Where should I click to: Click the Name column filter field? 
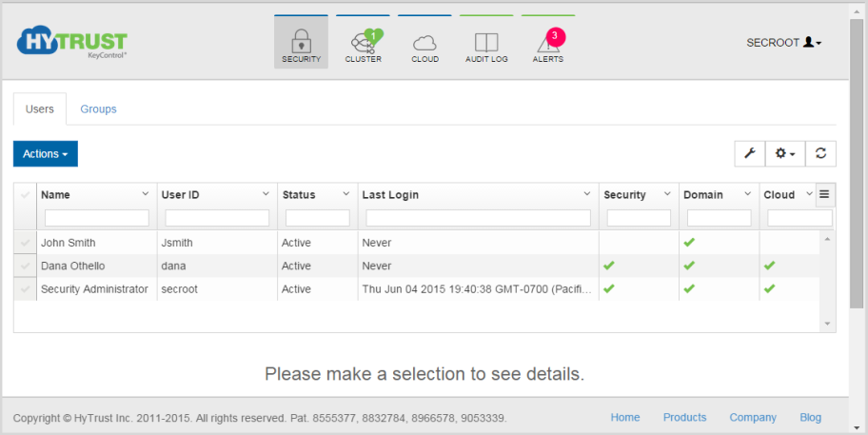point(96,218)
